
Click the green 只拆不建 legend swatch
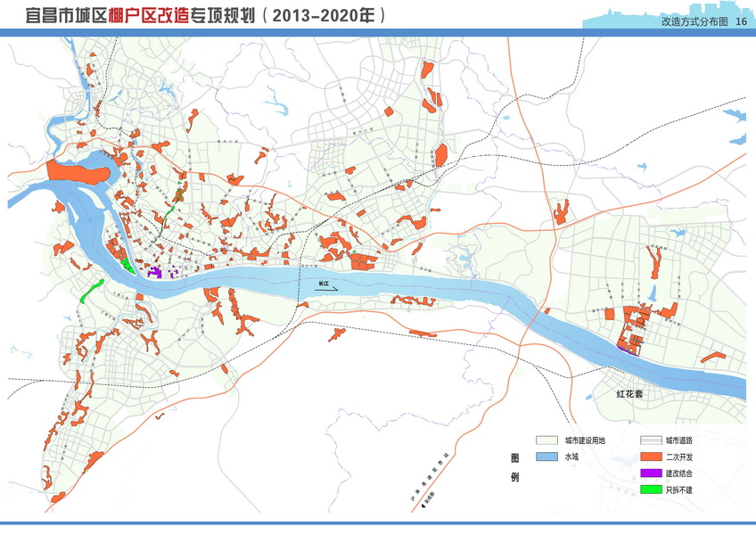pyautogui.click(x=649, y=489)
